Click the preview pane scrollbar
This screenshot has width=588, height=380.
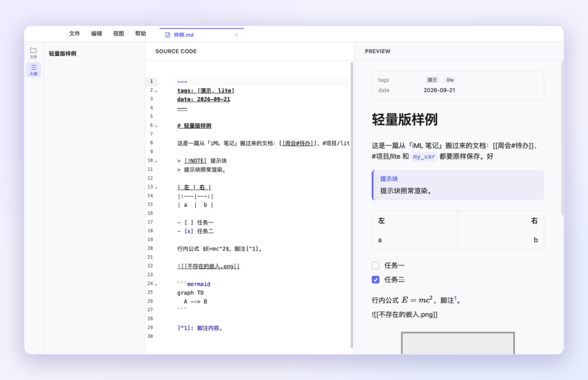[x=562, y=138]
